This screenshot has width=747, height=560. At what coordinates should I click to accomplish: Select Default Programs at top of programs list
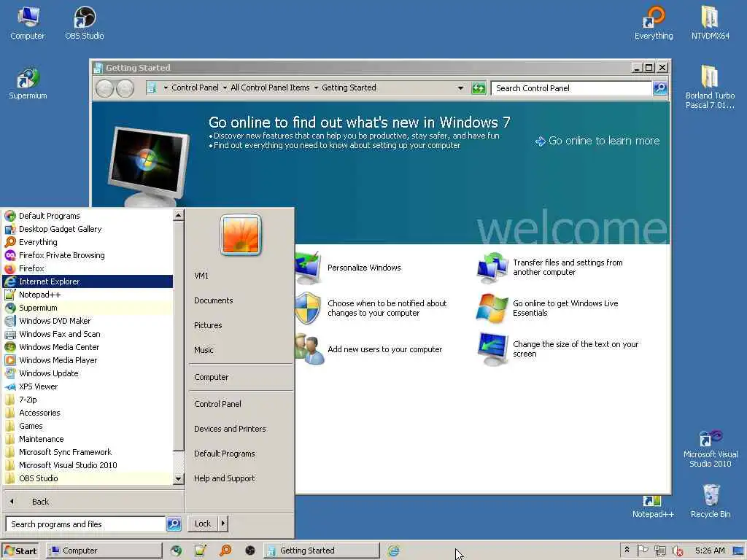(x=88, y=216)
